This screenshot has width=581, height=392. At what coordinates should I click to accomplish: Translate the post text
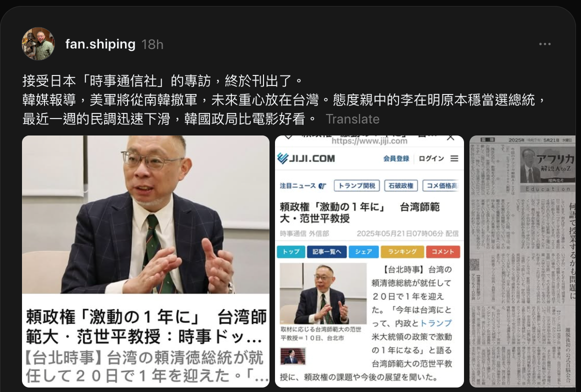point(352,119)
